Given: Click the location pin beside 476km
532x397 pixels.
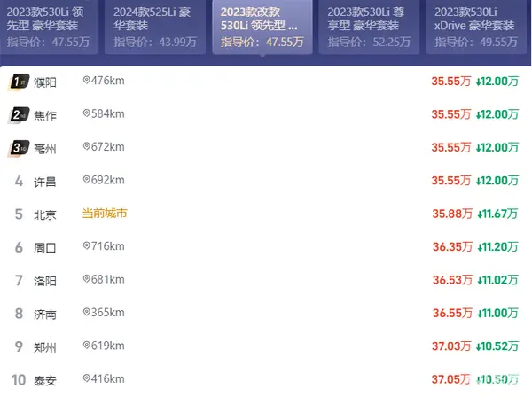Looking at the screenshot, I should coord(87,81).
